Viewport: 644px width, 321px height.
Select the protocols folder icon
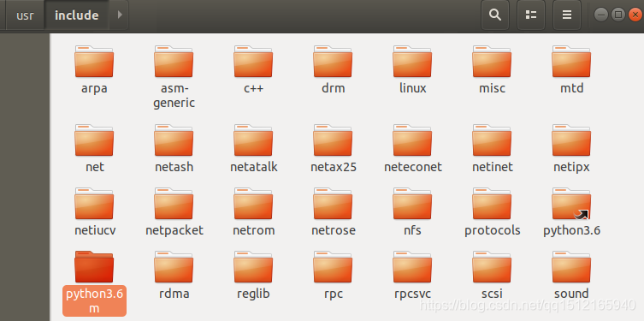click(x=492, y=204)
